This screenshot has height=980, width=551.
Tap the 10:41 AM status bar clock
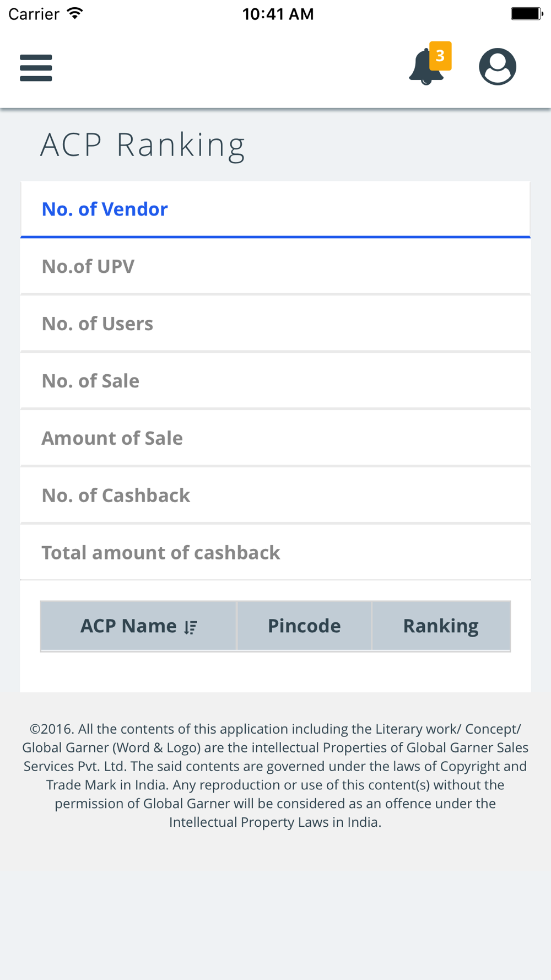coord(278,14)
